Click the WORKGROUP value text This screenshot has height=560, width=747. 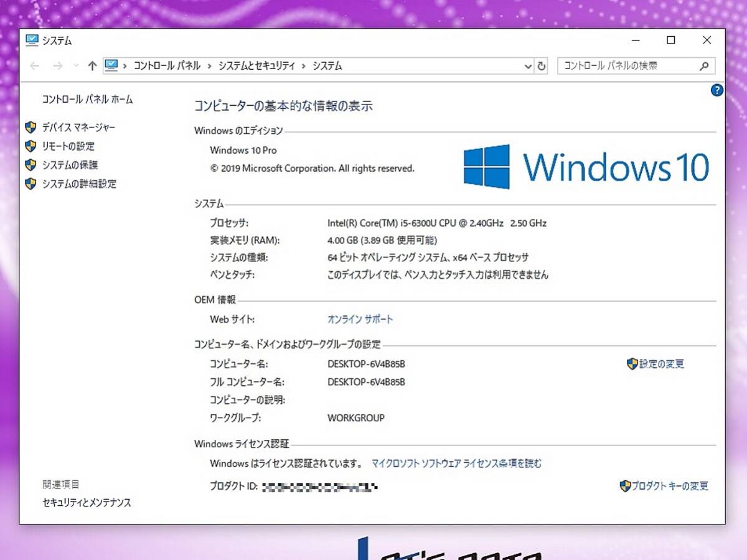pos(356,418)
